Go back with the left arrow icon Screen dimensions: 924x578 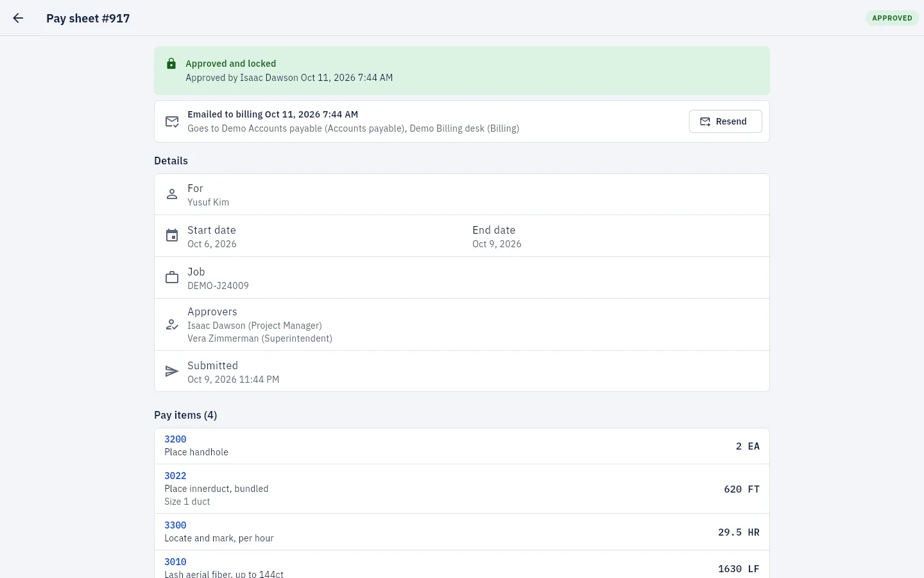tap(18, 18)
